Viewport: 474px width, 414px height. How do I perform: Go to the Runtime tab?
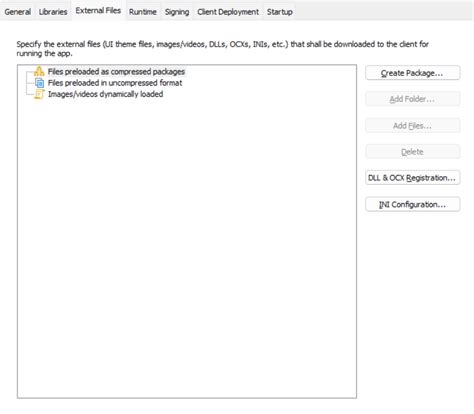coord(143,12)
